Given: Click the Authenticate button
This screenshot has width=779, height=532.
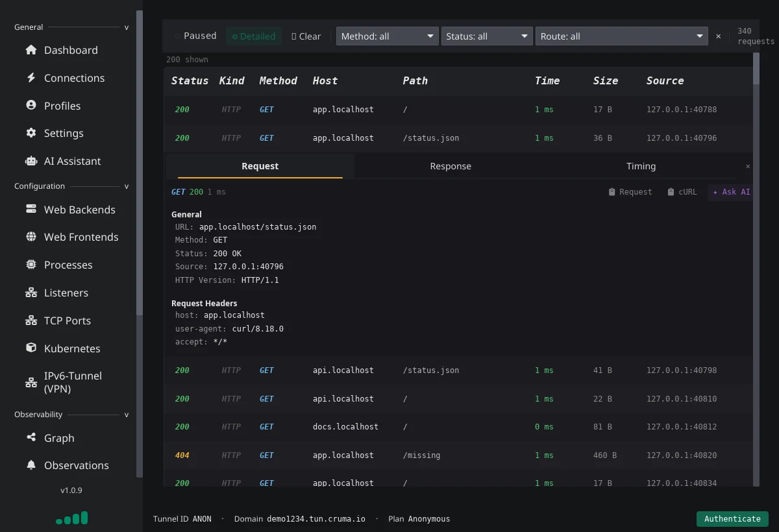Looking at the screenshot, I should pos(732,518).
